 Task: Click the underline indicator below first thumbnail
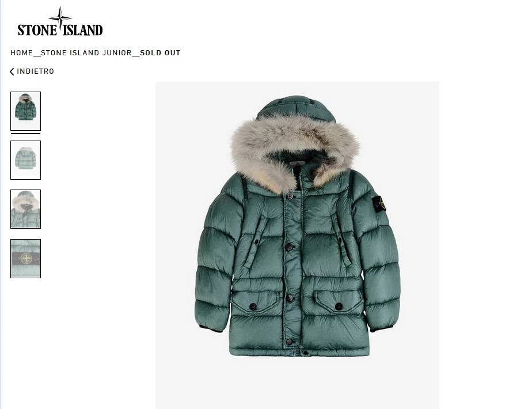click(25, 134)
